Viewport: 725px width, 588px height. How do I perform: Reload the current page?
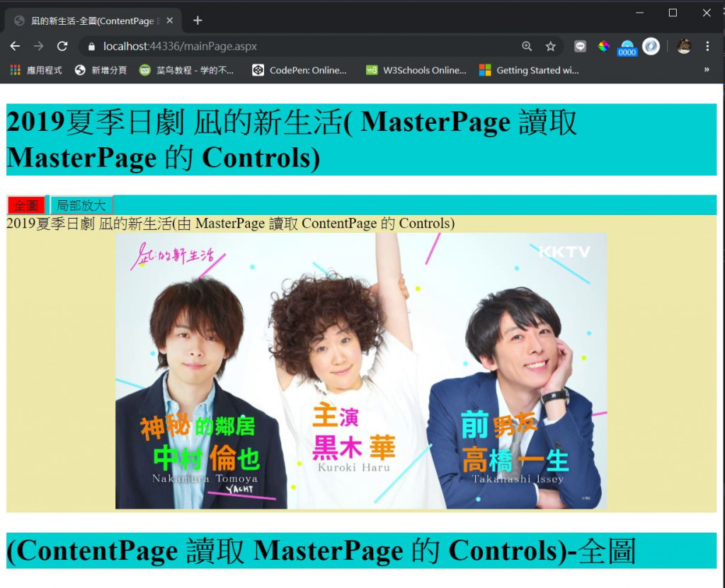[62, 46]
